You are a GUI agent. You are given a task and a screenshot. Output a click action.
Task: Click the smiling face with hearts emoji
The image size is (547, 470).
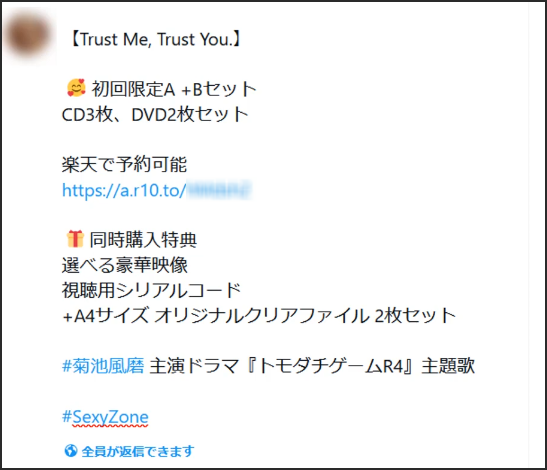point(76,88)
